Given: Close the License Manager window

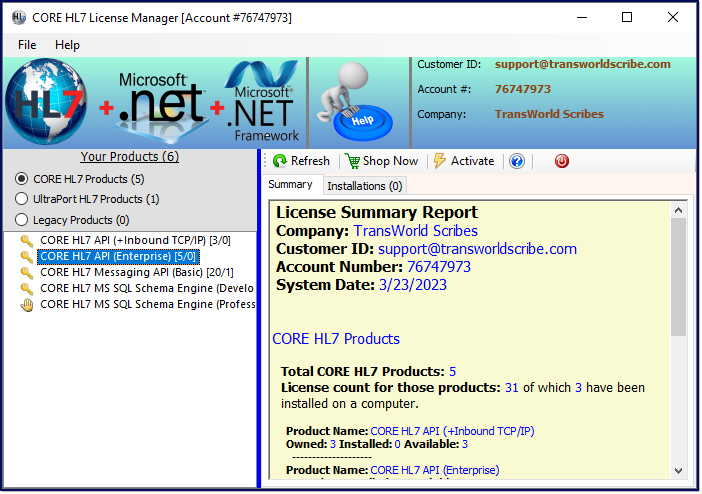Looking at the screenshot, I should coord(672,17).
